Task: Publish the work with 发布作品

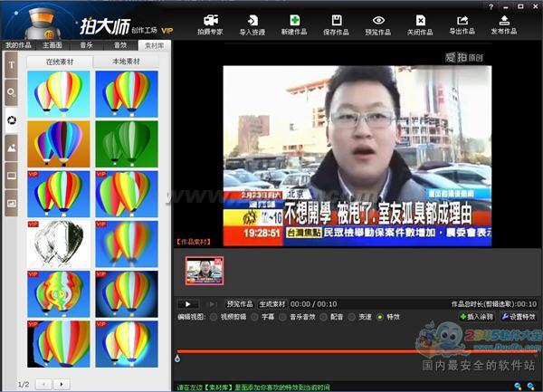Action: tap(504, 24)
